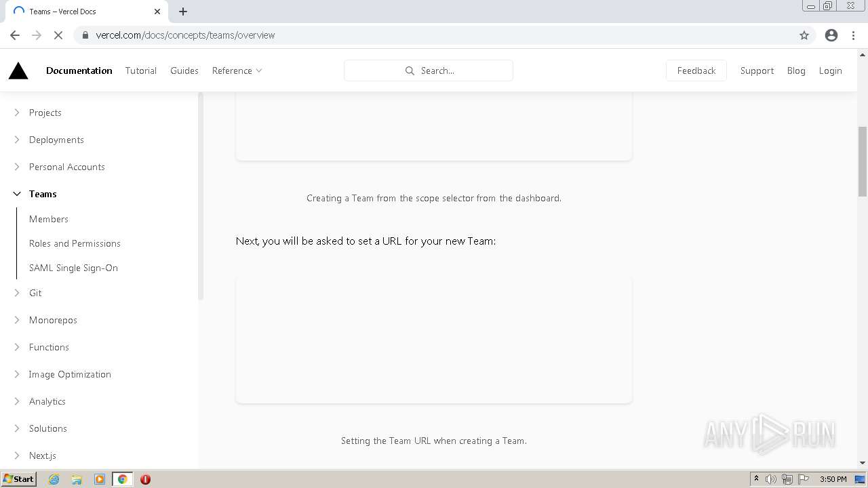Click the page vertical scrollbar thumb

863,161
